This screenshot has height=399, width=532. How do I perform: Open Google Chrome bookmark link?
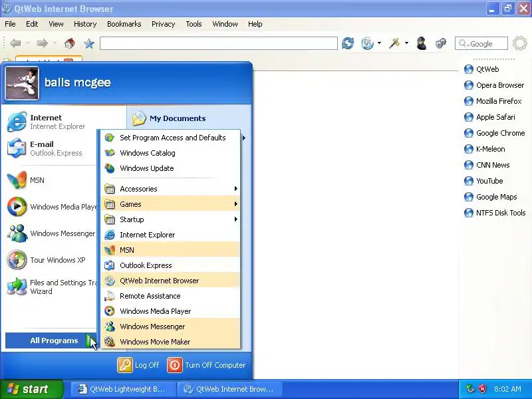[x=494, y=133]
